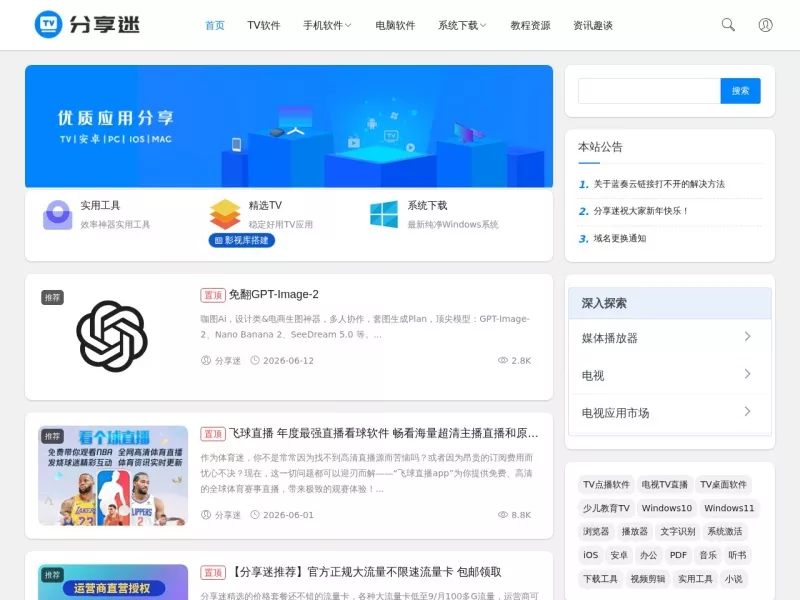Select the 安卓 tag
The image size is (800, 600).
pyautogui.click(x=619, y=555)
